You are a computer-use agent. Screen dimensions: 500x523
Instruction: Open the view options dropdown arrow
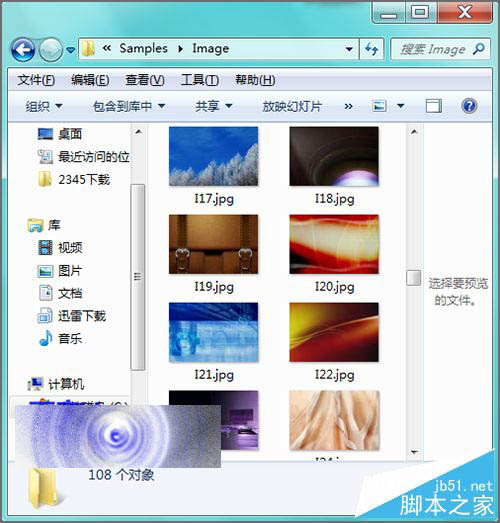point(401,106)
